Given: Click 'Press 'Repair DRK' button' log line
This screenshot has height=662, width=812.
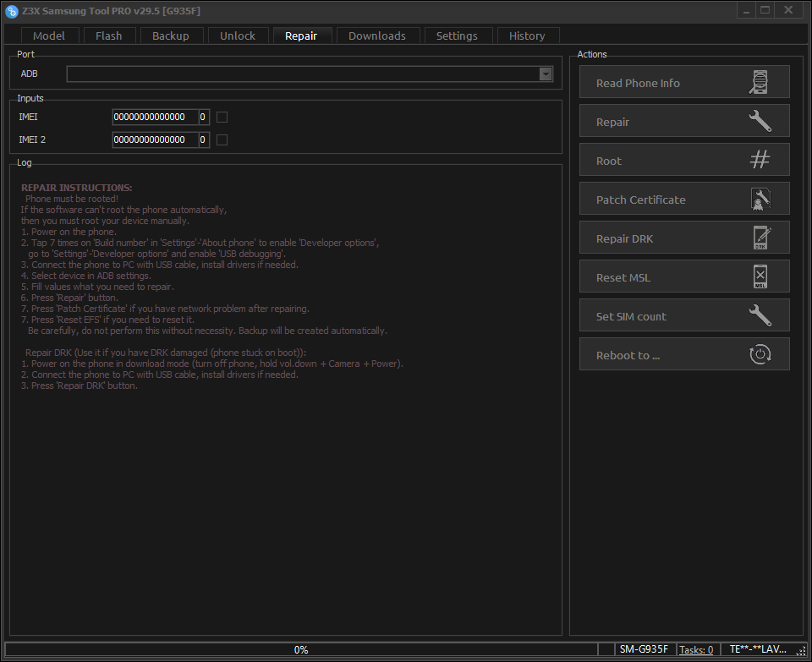Looking at the screenshot, I should point(80,386).
